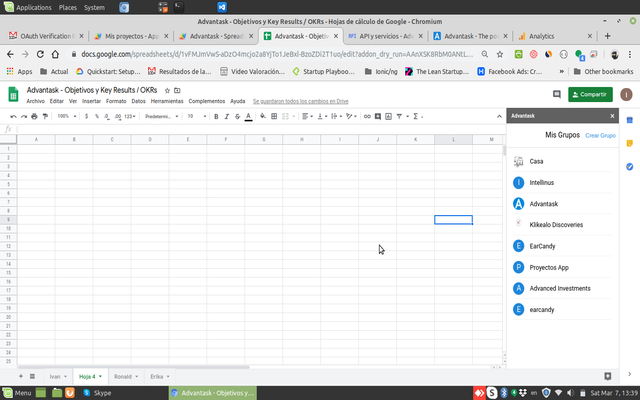This screenshot has width=640, height=400.
Task: Open the functions sigma menu
Action: tap(418, 116)
